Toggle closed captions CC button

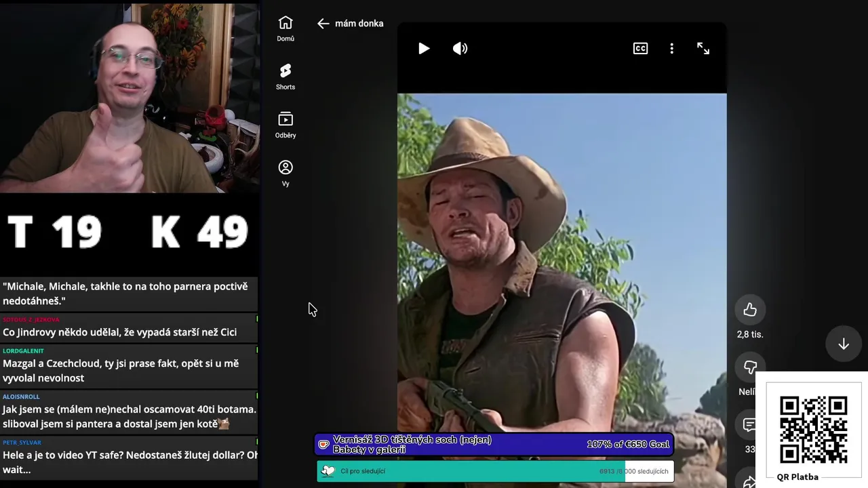(x=640, y=49)
